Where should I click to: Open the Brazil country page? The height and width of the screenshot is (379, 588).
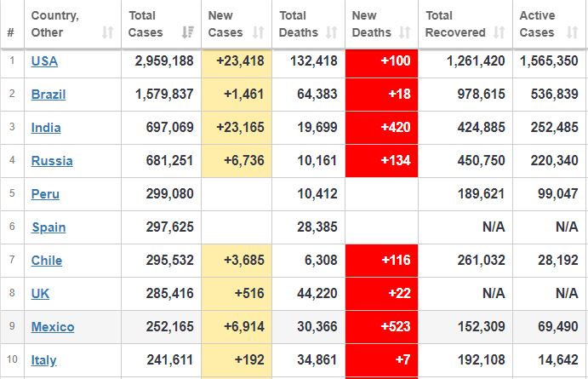pyautogui.click(x=49, y=95)
